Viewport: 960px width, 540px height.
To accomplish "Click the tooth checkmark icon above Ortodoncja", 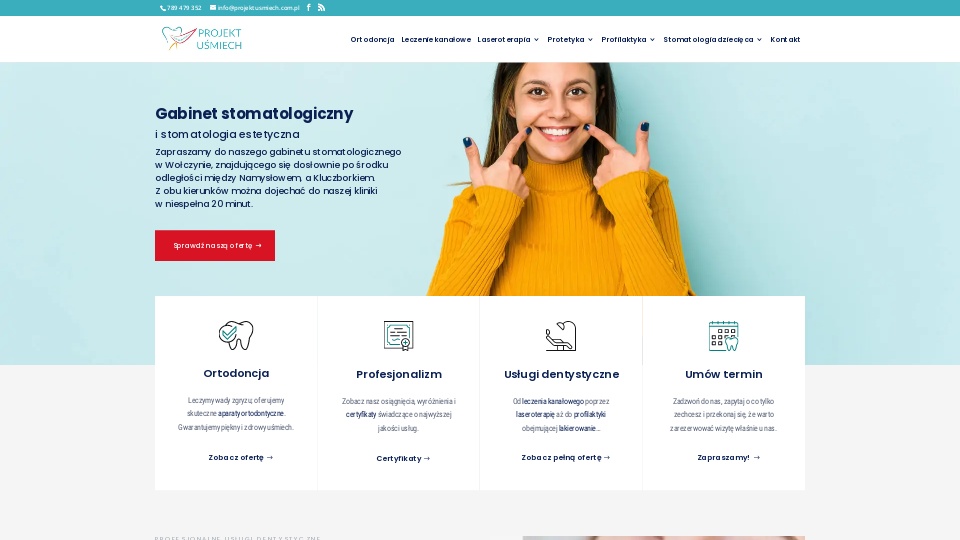I will (x=236, y=336).
